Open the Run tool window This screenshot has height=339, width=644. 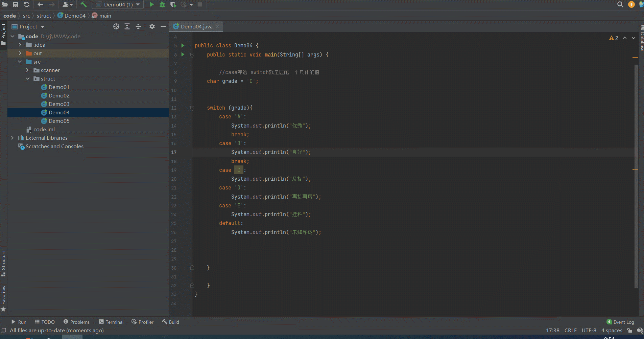(x=19, y=322)
